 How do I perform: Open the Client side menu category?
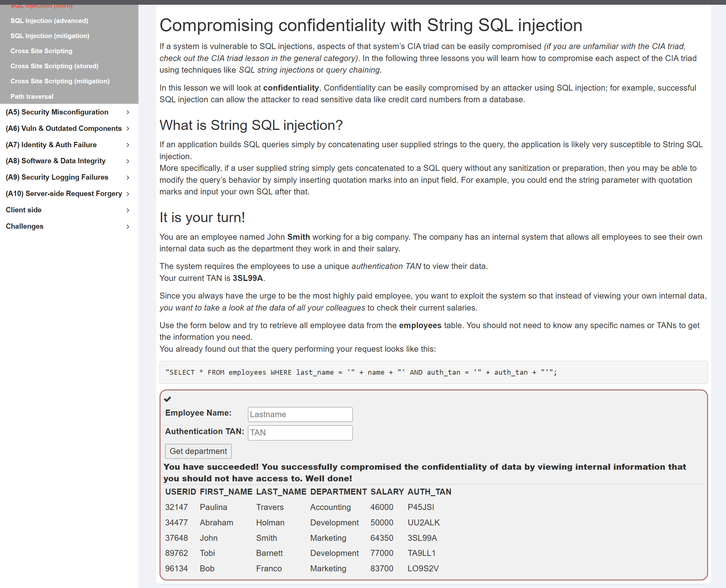click(x=24, y=210)
